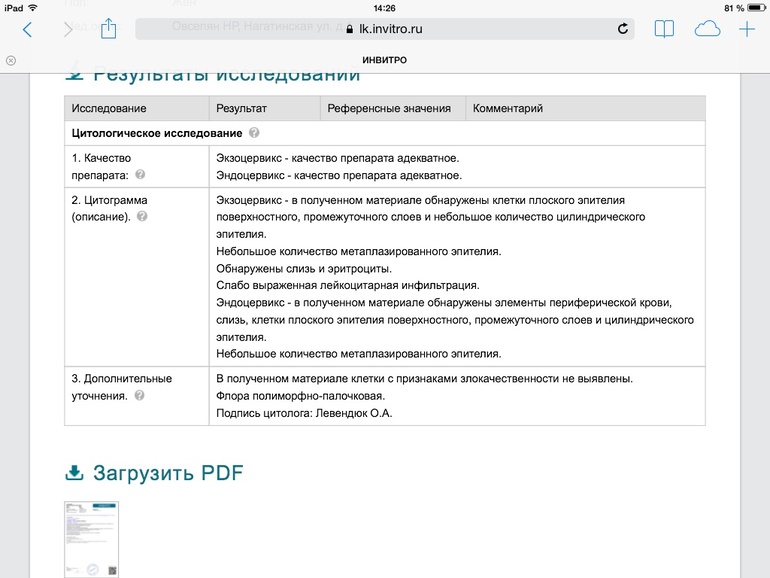This screenshot has width=770, height=578.
Task: Click help icon beside Дополнительные уточнения
Action: click(139, 396)
